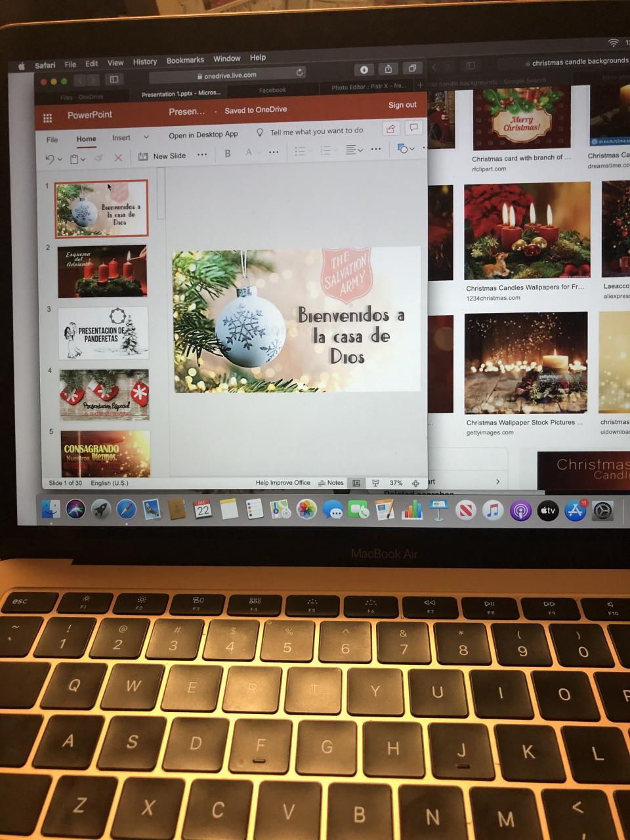Switch to the Photo Editor Pixlr X tab
630x840 pixels.
(369, 87)
